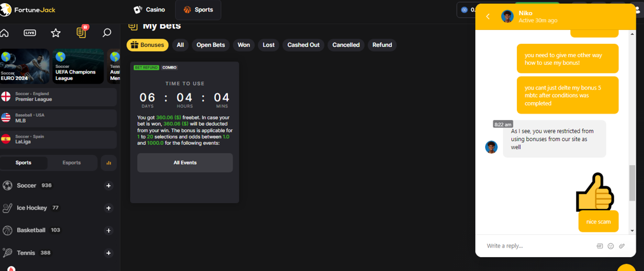Open the GIF picker in chat
The image size is (644, 271).
click(600, 246)
